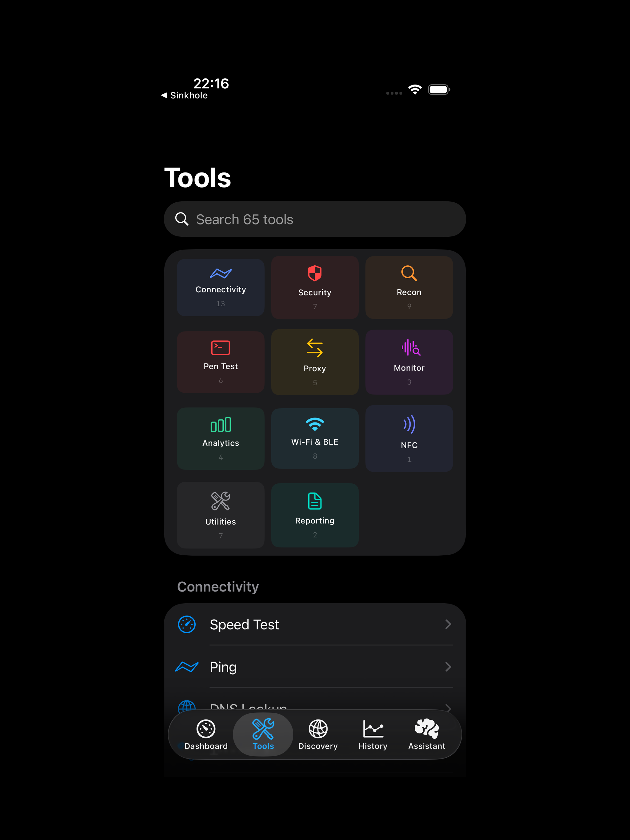Select the Wi-Fi & BLE label
Screen dimensions: 630x840
coord(315,442)
